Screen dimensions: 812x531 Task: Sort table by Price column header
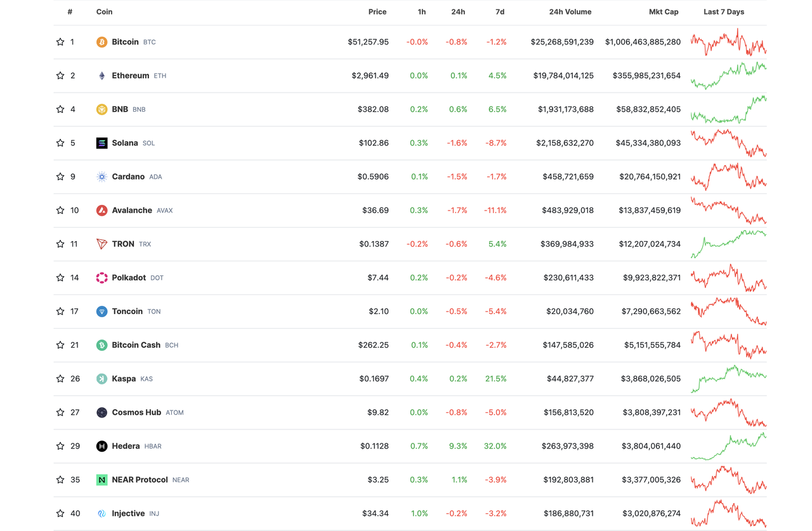click(x=377, y=12)
